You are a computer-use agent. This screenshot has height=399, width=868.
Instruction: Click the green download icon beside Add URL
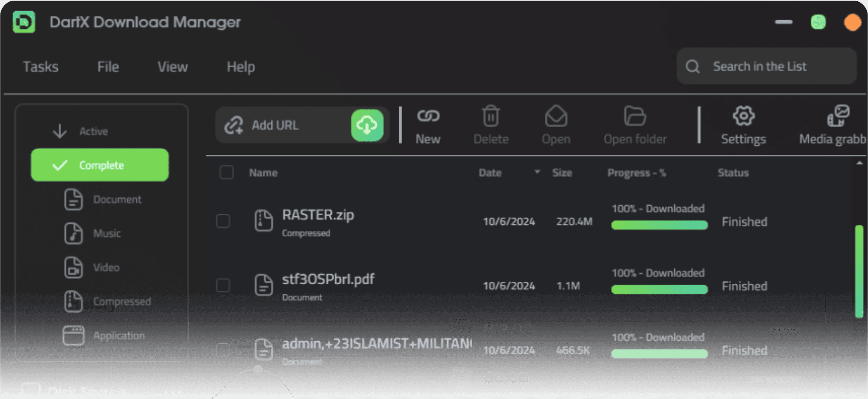point(367,125)
